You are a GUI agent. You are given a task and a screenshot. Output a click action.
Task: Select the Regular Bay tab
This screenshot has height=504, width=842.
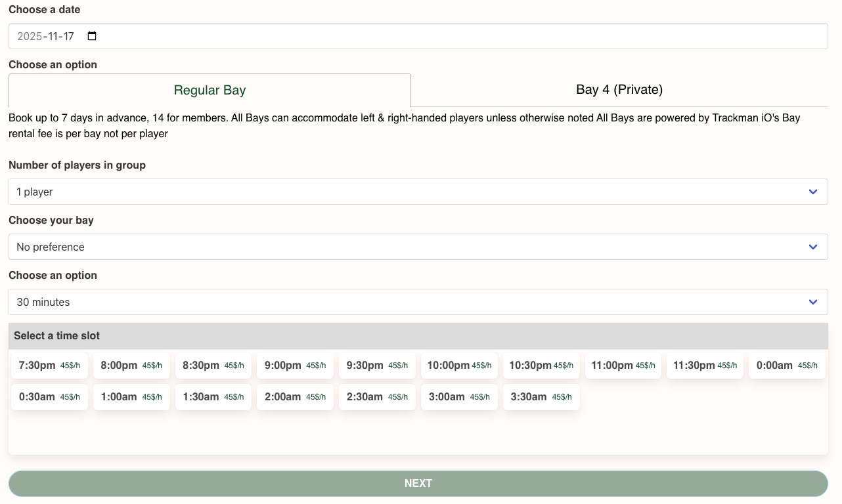[x=209, y=90]
